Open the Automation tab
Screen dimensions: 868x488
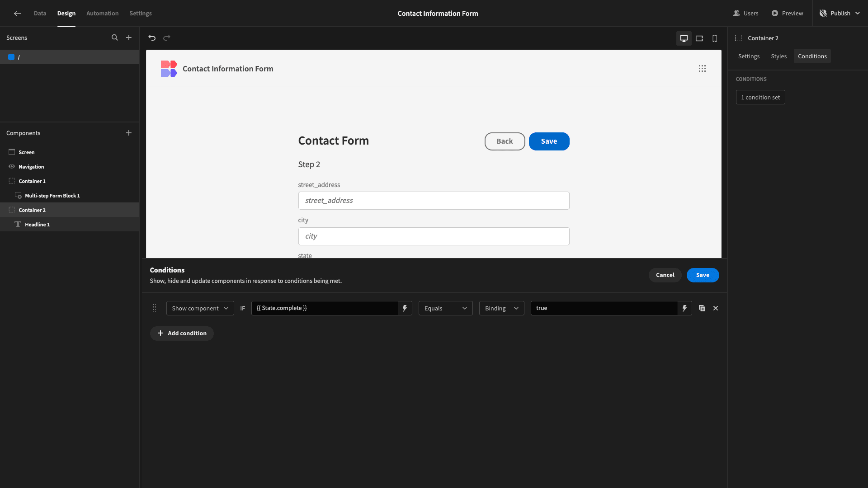[102, 14]
